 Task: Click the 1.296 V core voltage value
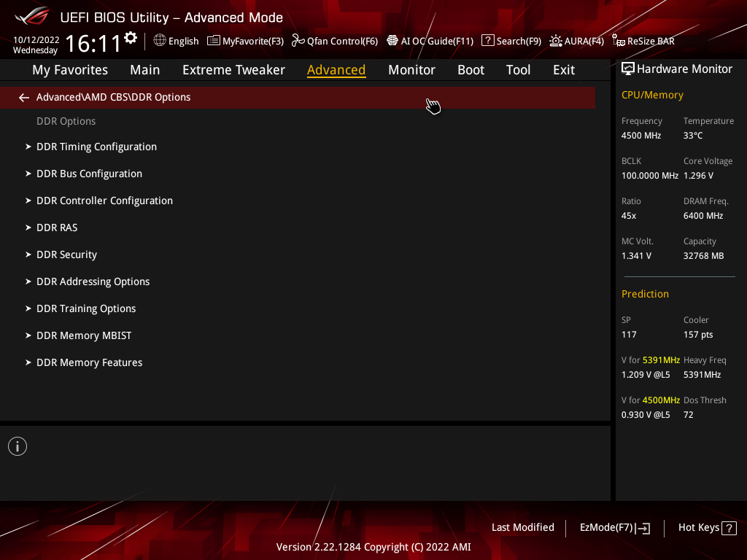[x=698, y=176]
